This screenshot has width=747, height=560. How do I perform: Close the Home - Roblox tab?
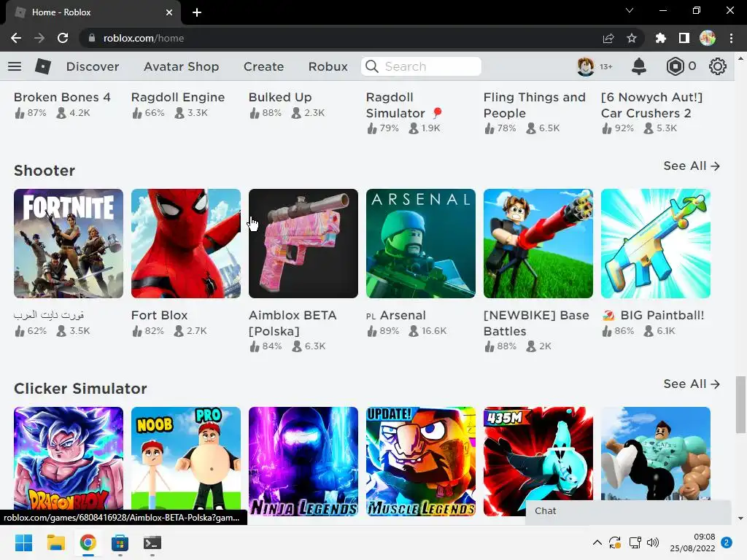click(169, 12)
